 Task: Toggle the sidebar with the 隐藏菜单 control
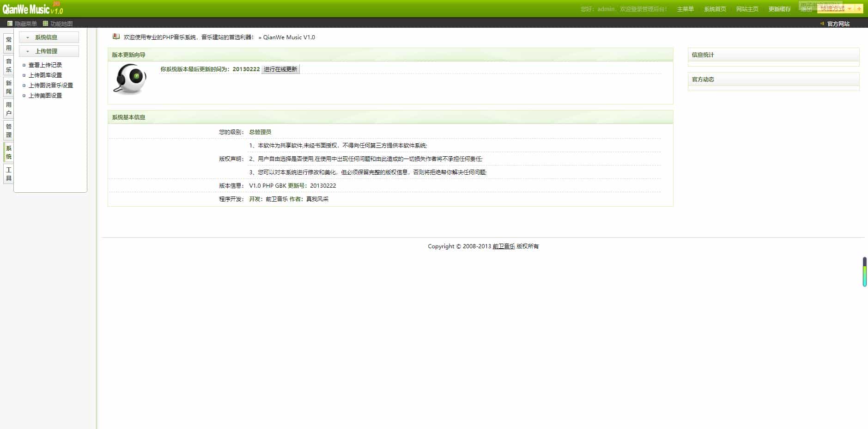click(x=22, y=24)
